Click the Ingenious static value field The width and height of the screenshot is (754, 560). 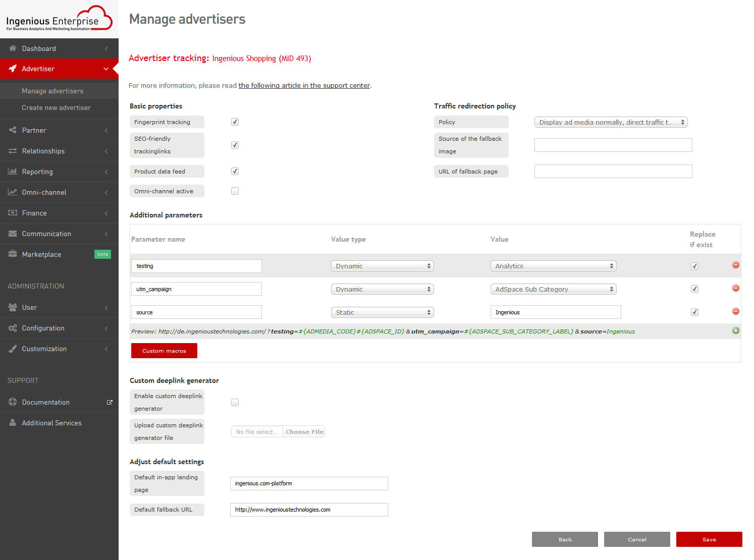pyautogui.click(x=556, y=312)
